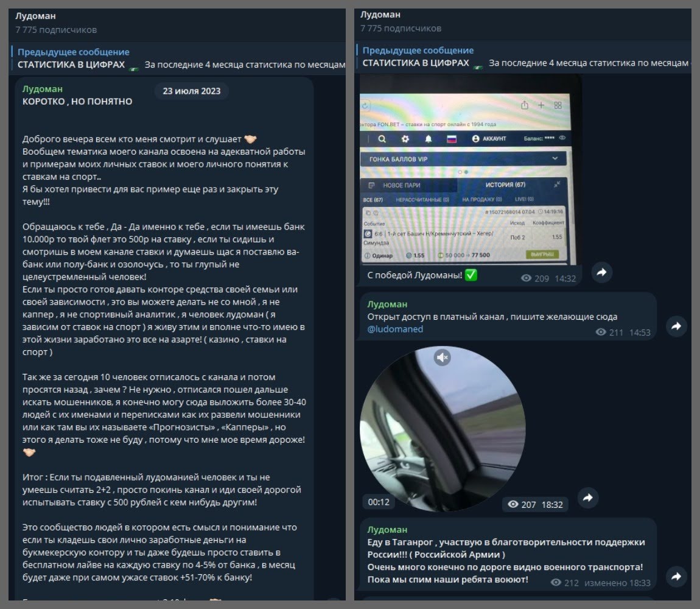
Task: Open the @ludomaned link
Action: pyautogui.click(x=395, y=329)
